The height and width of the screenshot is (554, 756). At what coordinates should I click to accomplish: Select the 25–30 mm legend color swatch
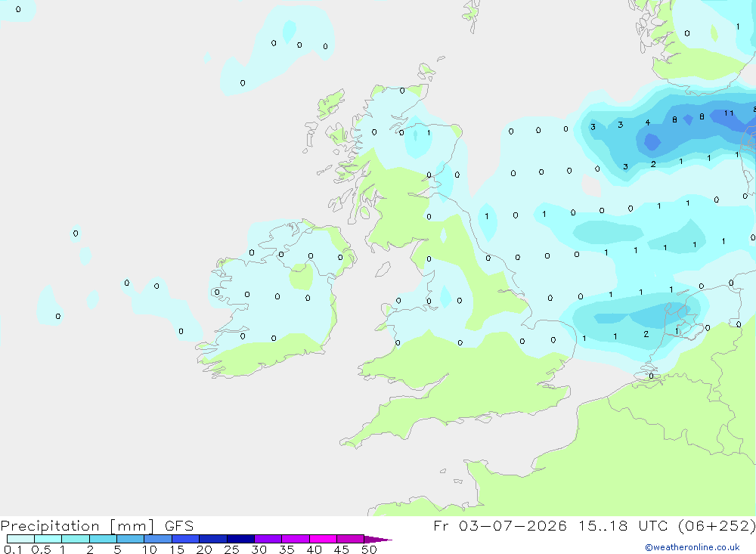coord(240,539)
